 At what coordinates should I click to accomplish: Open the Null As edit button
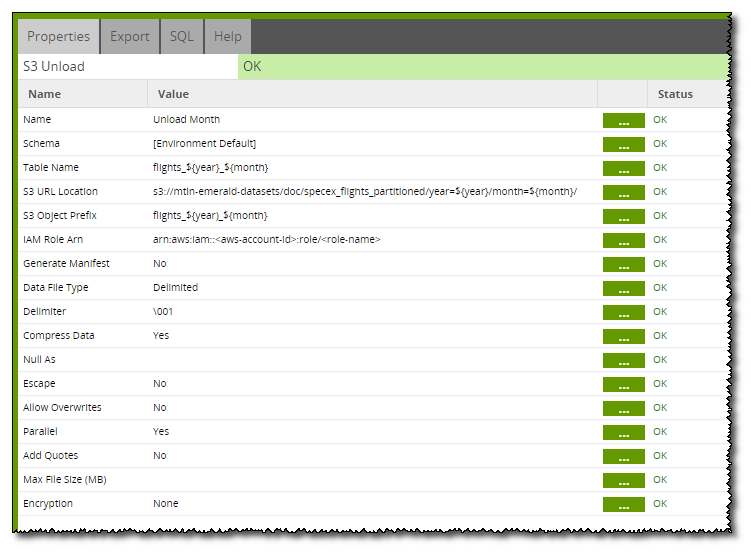click(x=624, y=360)
